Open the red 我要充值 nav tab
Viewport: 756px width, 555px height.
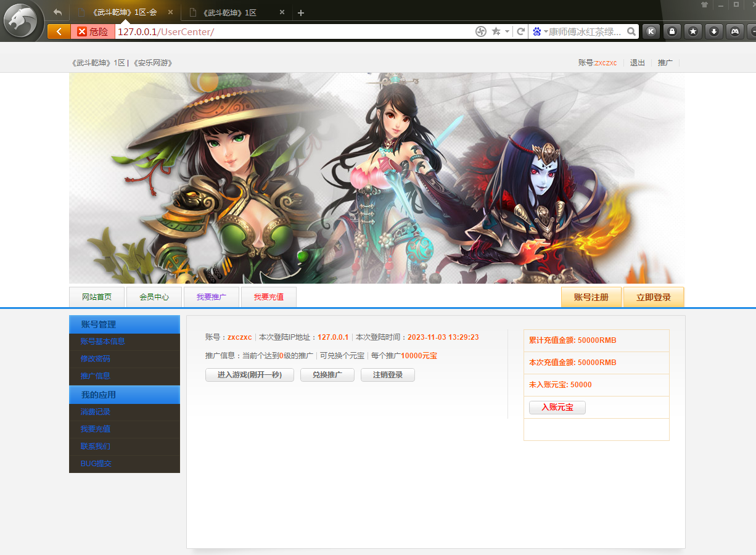pyautogui.click(x=269, y=297)
